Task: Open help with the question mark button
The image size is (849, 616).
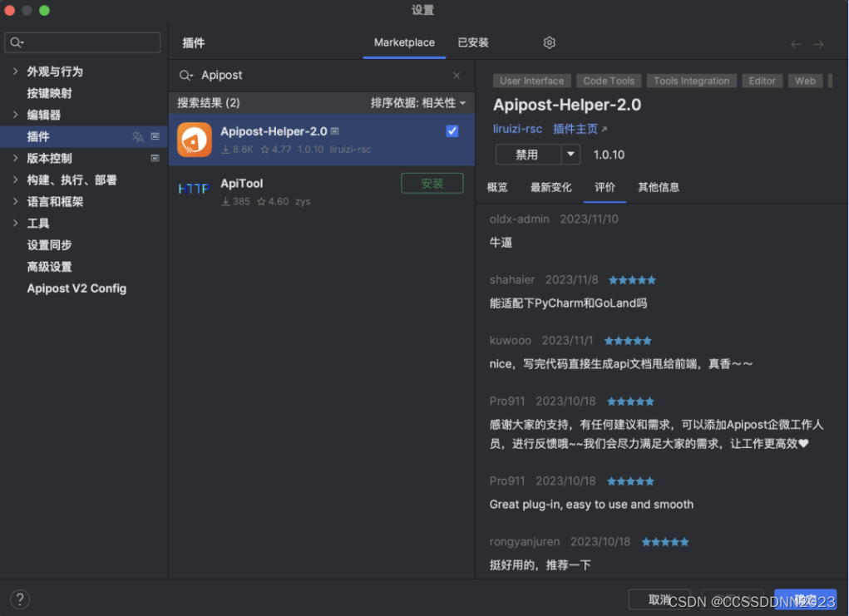Action: tap(20, 599)
